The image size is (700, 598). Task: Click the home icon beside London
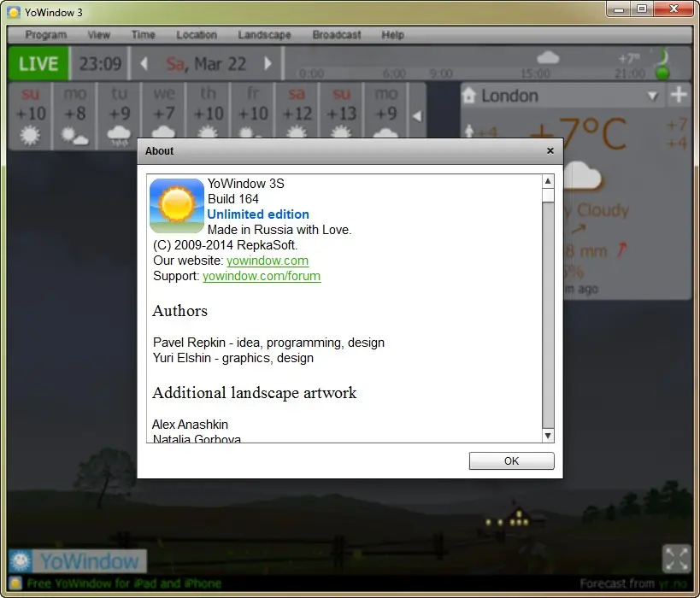pyautogui.click(x=468, y=95)
